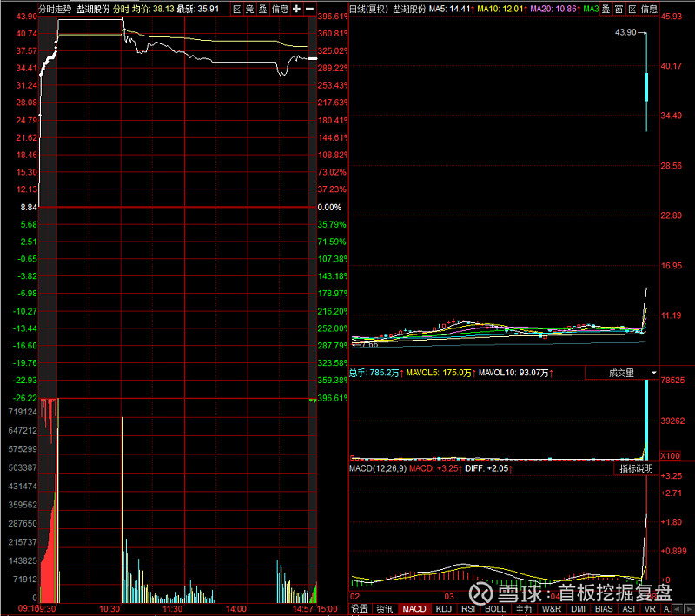Click the 11:30 time axis label
695x616 pixels.
172,609
